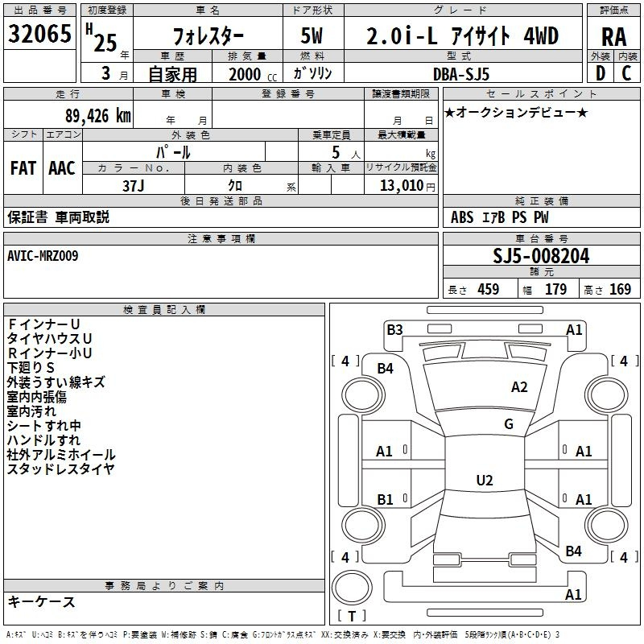Select the A2 mark on the hood
Viewport: 644px width, 644px height.
(519, 387)
